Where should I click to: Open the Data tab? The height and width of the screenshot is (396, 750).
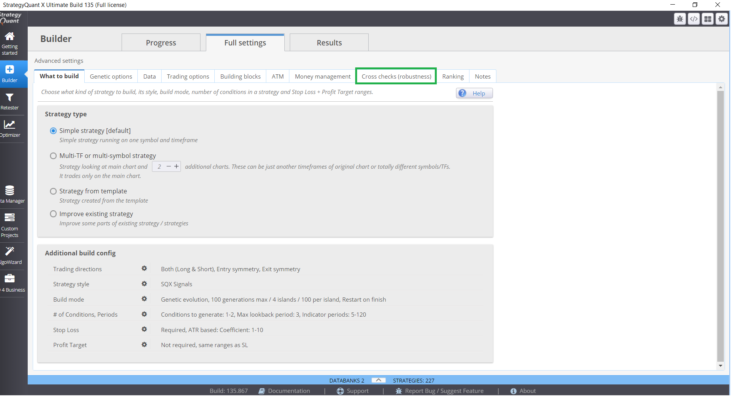coord(149,77)
